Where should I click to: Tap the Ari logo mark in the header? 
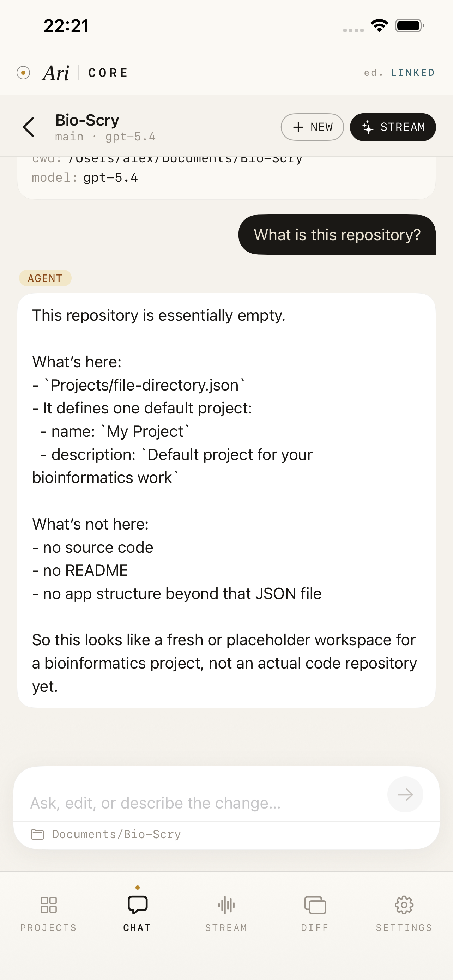click(x=55, y=73)
